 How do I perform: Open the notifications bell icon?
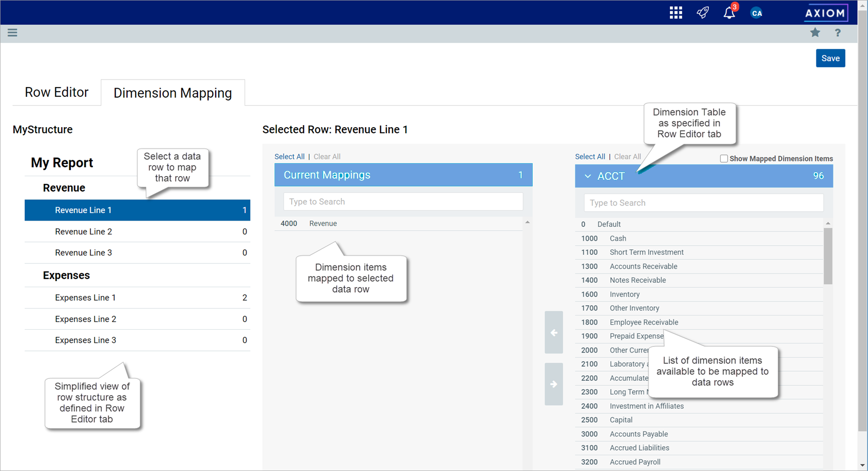729,13
